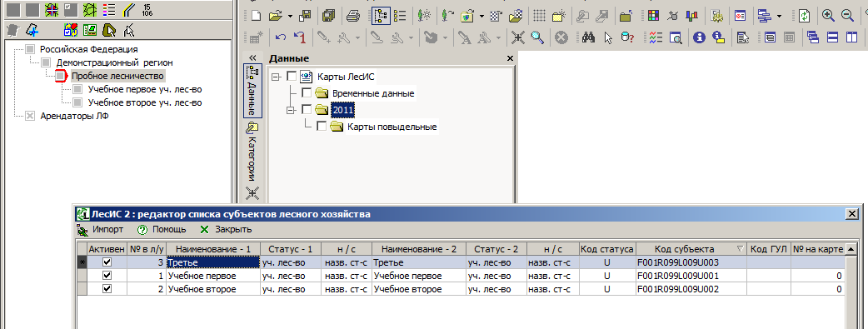
Task: Select the Карты повыдельные folder label
Action: (392, 127)
